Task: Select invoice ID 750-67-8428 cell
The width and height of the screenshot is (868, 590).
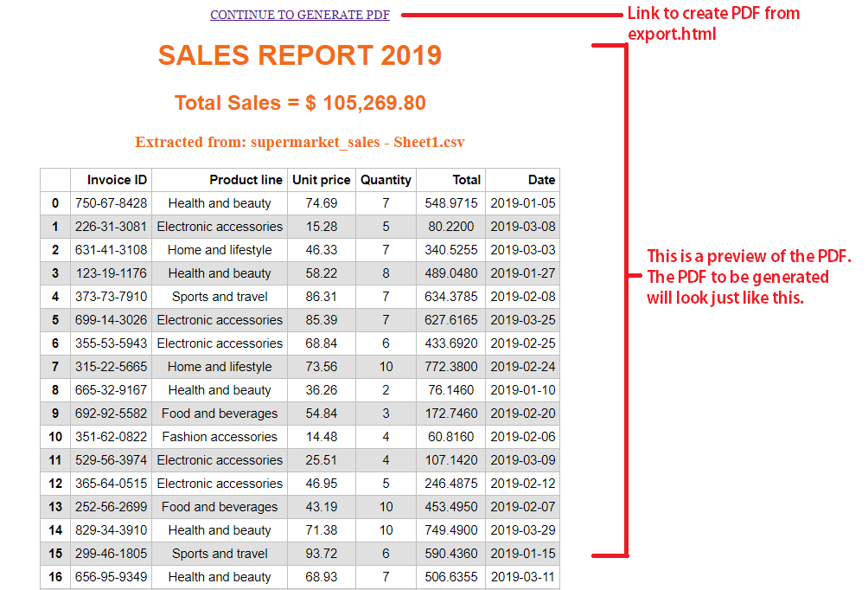Action: click(112, 203)
